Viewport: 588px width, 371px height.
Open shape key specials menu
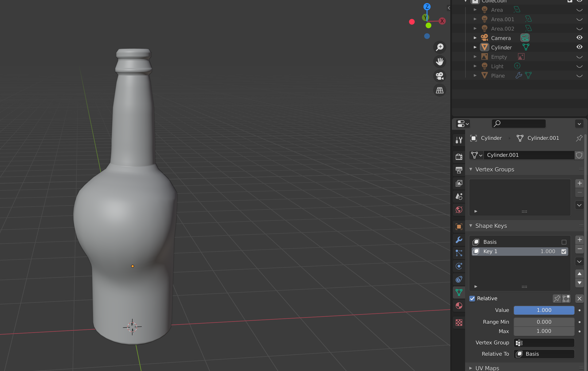pos(580,262)
